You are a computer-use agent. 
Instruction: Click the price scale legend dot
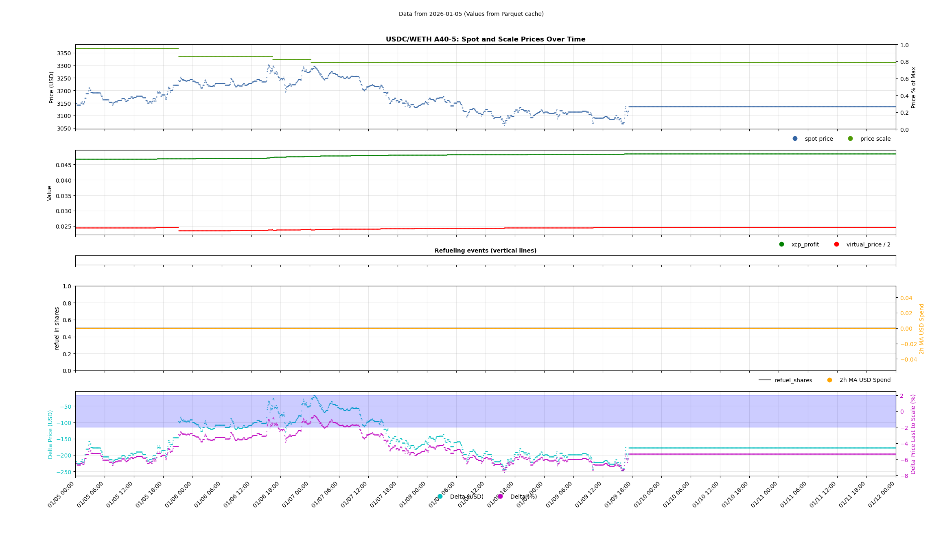pyautogui.click(x=850, y=139)
